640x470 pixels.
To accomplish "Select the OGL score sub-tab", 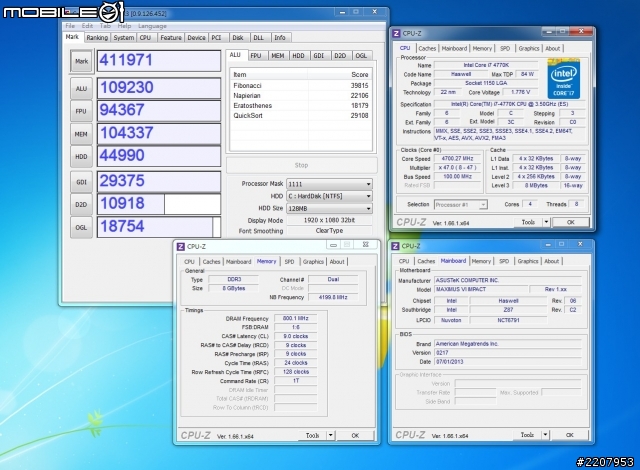I will pyautogui.click(x=361, y=56).
